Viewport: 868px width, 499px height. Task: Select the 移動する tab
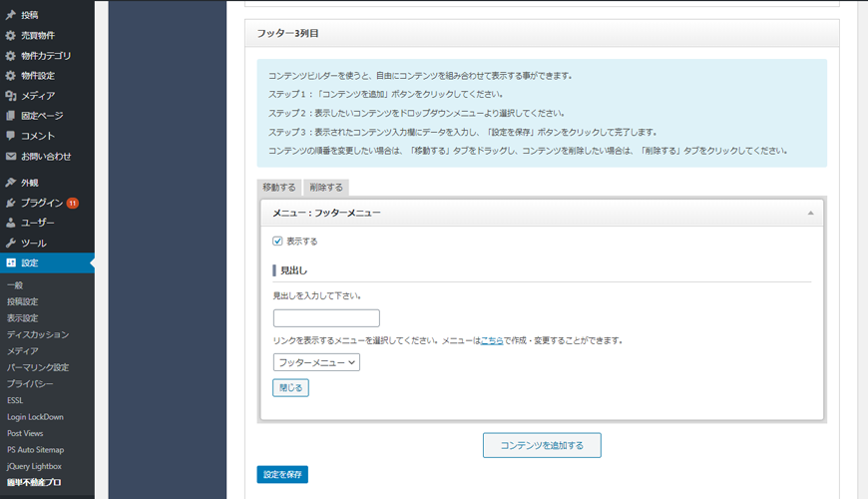pos(278,188)
